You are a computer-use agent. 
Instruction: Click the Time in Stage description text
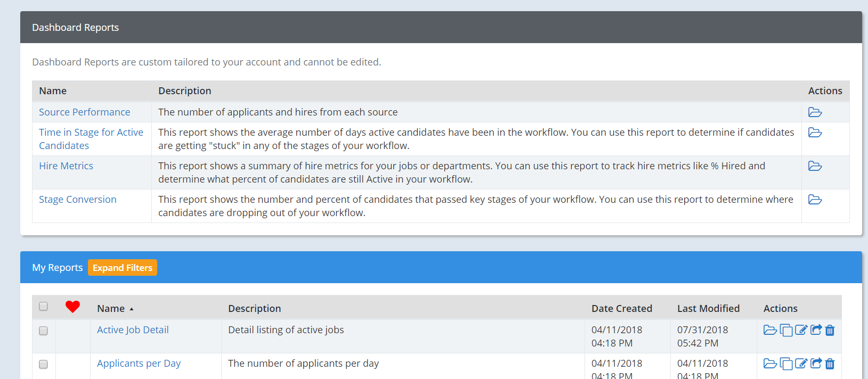(476, 139)
